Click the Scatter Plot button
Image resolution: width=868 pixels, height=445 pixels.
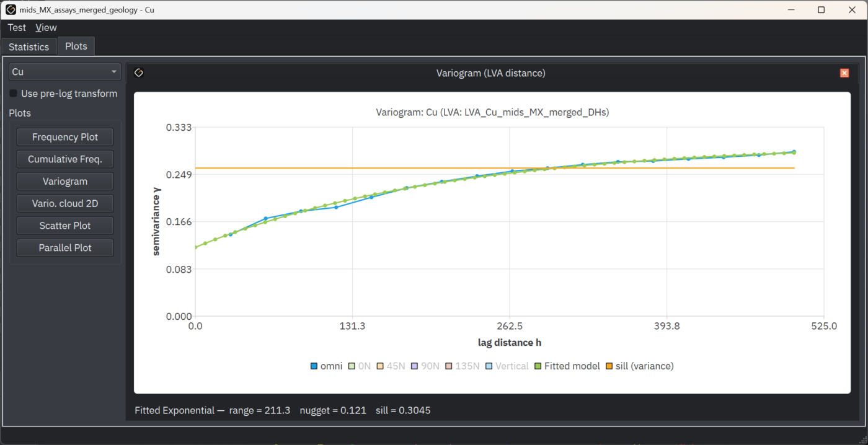coord(65,226)
